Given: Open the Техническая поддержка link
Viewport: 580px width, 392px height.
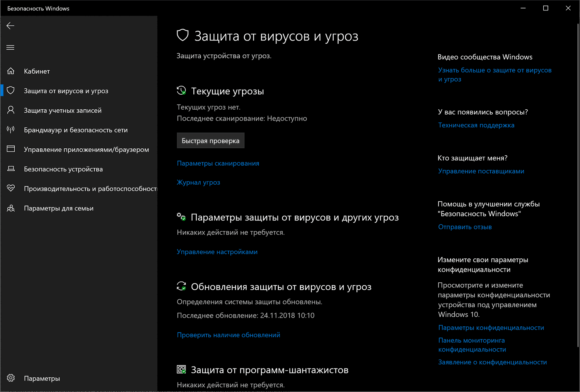Looking at the screenshot, I should click(476, 125).
